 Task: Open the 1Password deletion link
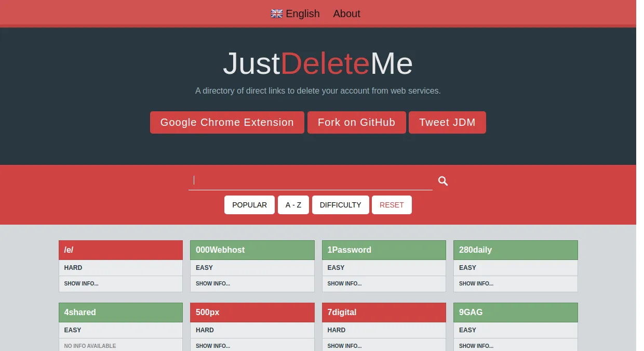point(384,250)
